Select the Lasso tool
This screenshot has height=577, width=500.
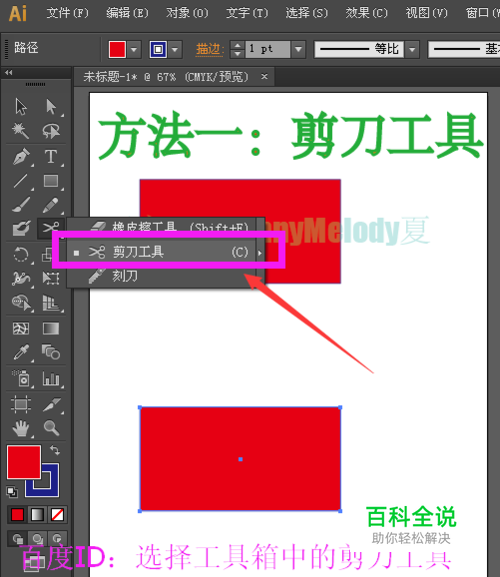51,131
